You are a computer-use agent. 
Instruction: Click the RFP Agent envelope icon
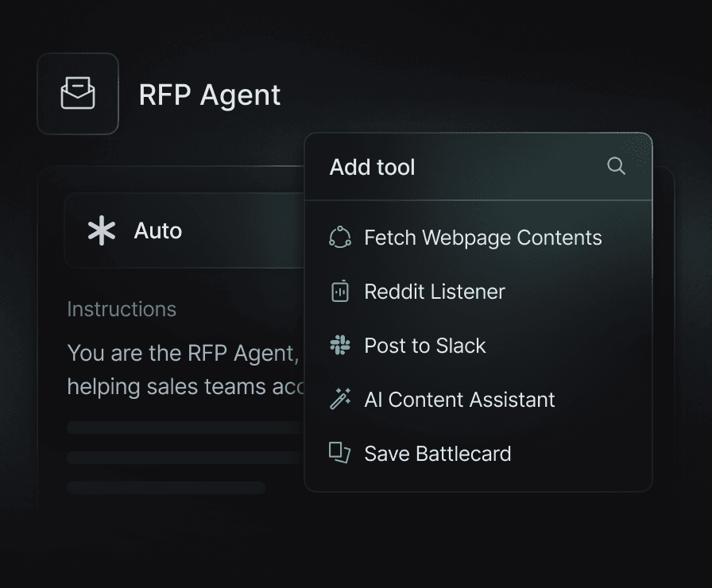(78, 94)
